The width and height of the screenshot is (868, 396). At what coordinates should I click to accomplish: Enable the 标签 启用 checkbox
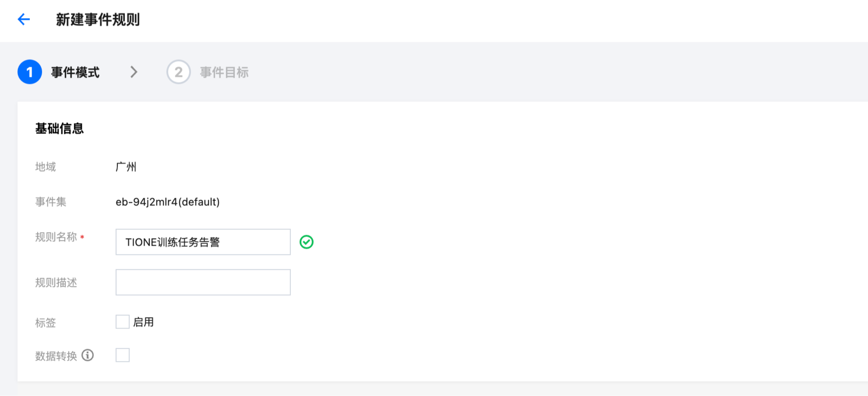point(123,322)
